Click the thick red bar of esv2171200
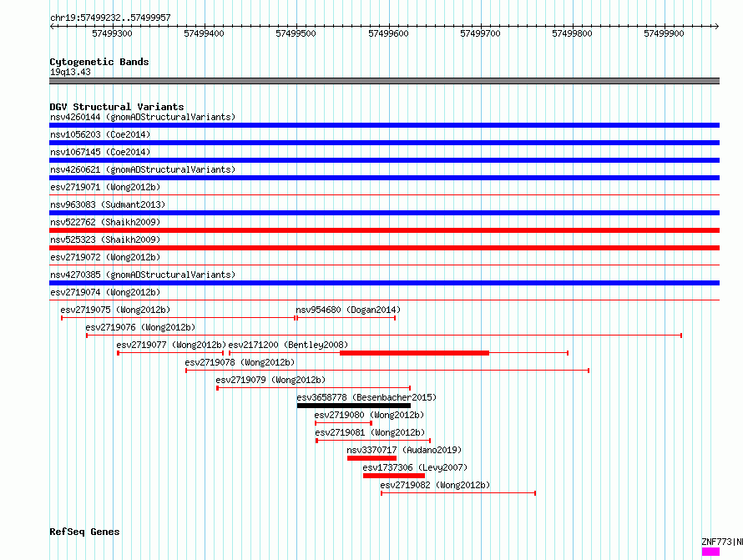Viewport: 743px width, 560px height. click(414, 353)
